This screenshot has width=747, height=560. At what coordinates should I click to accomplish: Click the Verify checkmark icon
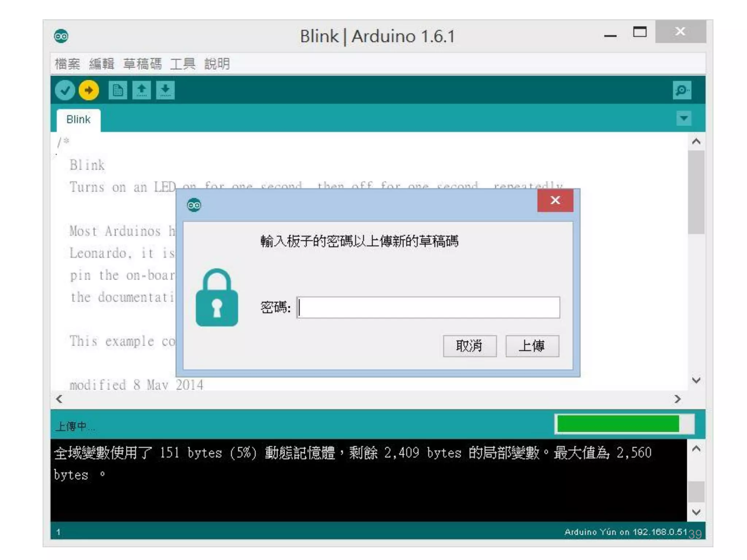[x=65, y=90]
